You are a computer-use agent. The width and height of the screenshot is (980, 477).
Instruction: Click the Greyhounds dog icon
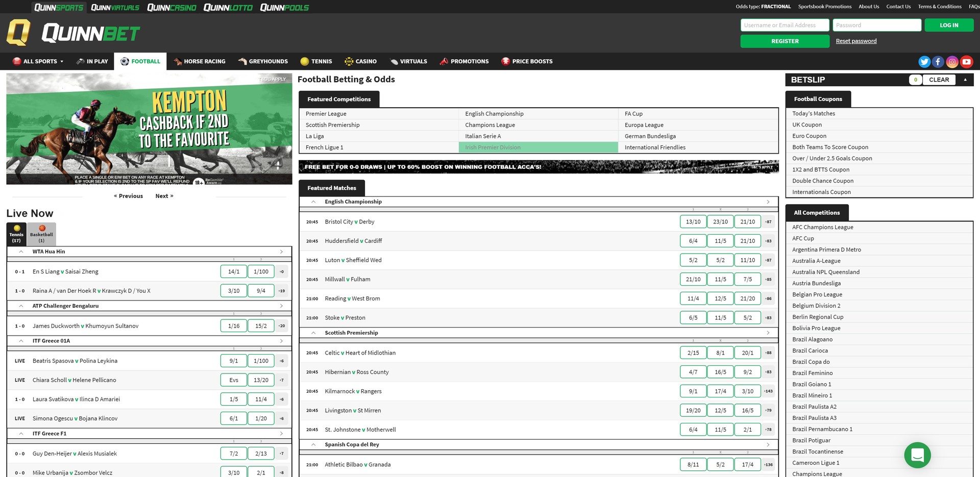point(242,61)
